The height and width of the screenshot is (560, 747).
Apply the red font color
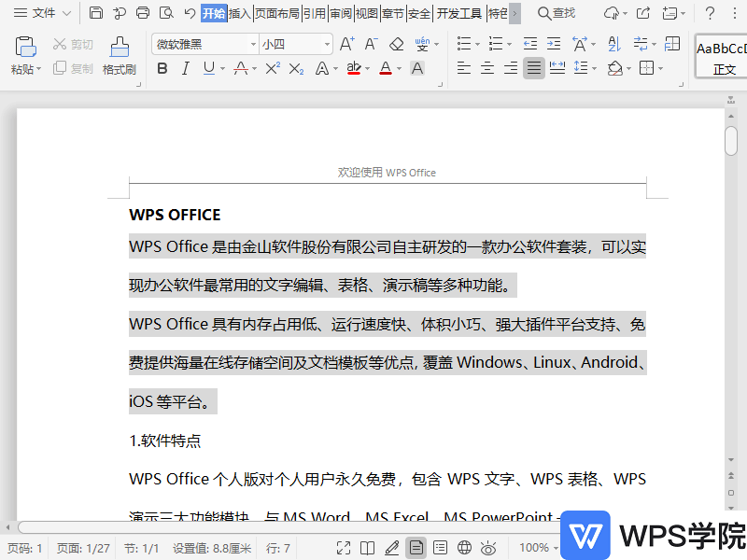[x=386, y=69]
